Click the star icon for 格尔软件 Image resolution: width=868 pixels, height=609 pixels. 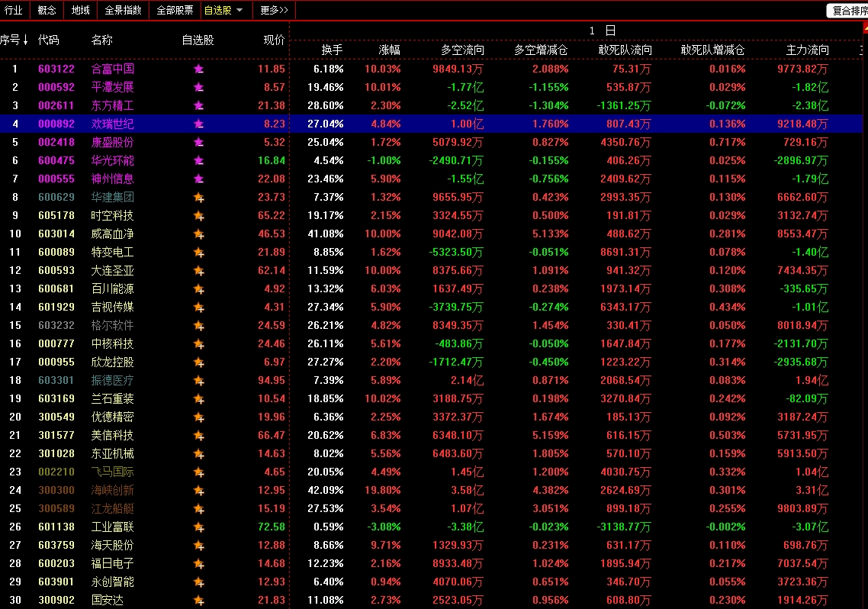click(198, 326)
